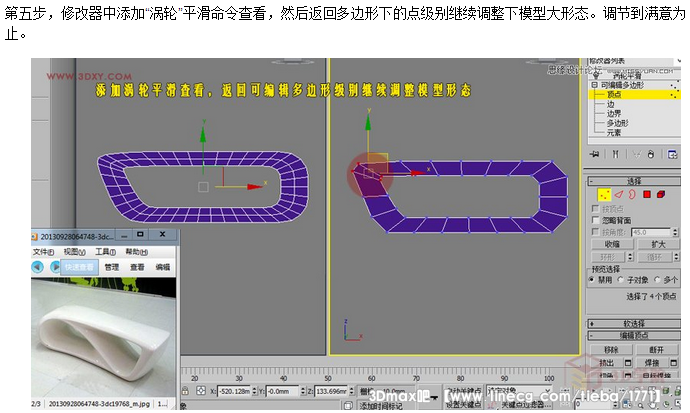Click remove modifier lock icon
The image size is (690, 413).
pyautogui.click(x=651, y=154)
